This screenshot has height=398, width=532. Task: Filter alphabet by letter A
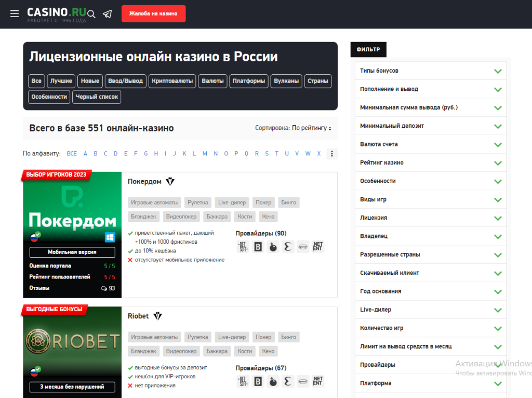(86, 154)
